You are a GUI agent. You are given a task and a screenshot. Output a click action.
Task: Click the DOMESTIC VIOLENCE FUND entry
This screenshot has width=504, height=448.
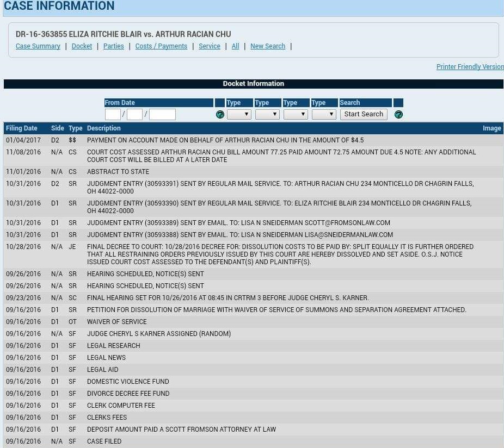(x=128, y=382)
